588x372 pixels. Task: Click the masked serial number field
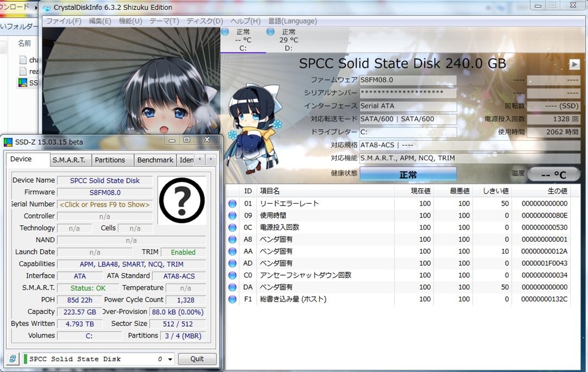coord(408,92)
